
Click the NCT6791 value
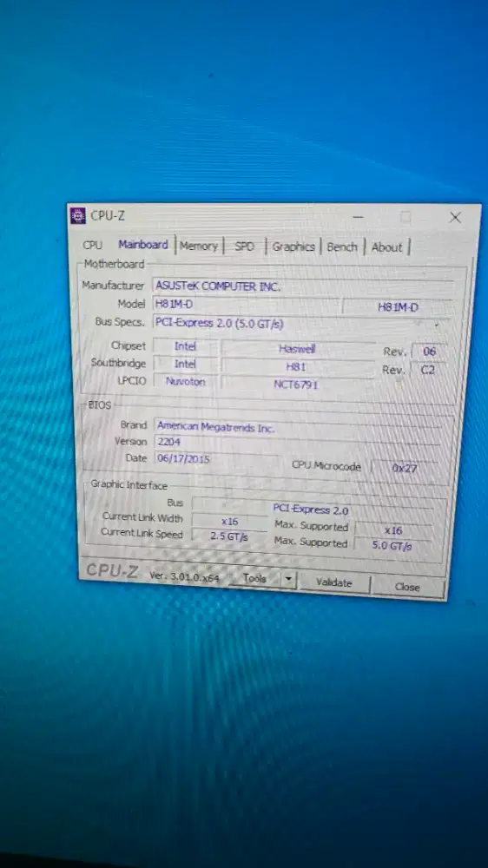[x=296, y=385]
